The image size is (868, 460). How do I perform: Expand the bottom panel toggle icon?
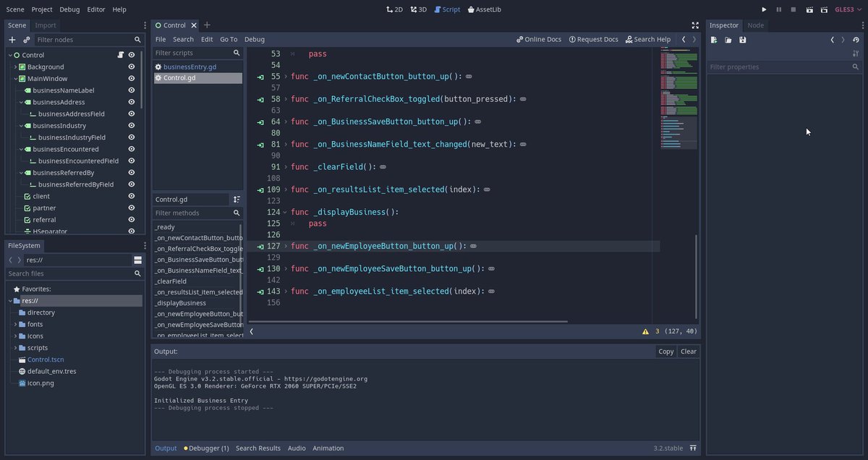tap(693, 448)
